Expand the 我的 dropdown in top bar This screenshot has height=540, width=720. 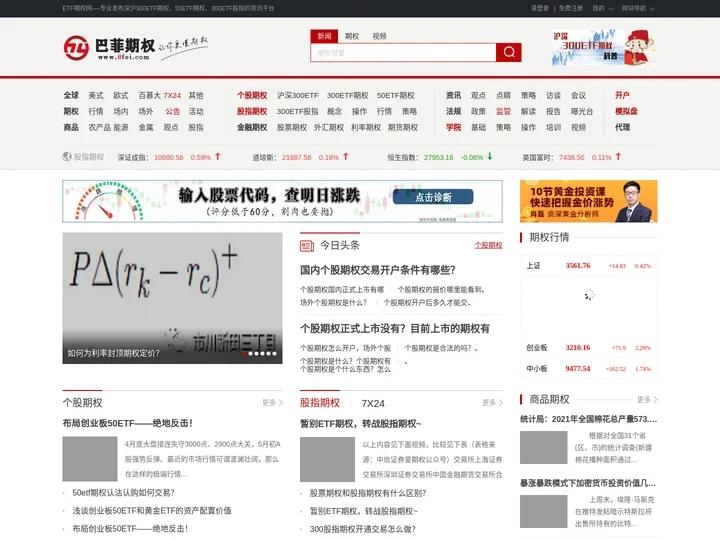pyautogui.click(x=602, y=8)
